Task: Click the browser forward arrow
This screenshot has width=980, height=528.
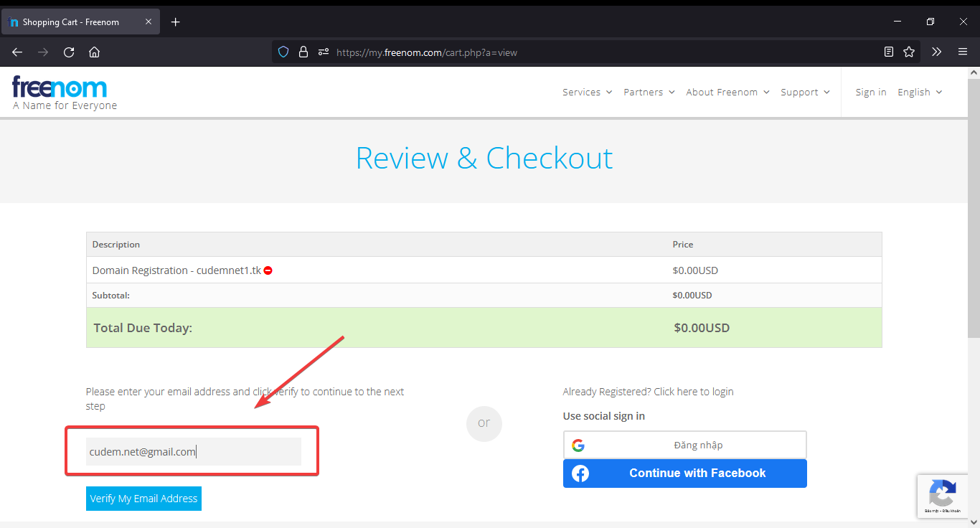Action: point(43,52)
